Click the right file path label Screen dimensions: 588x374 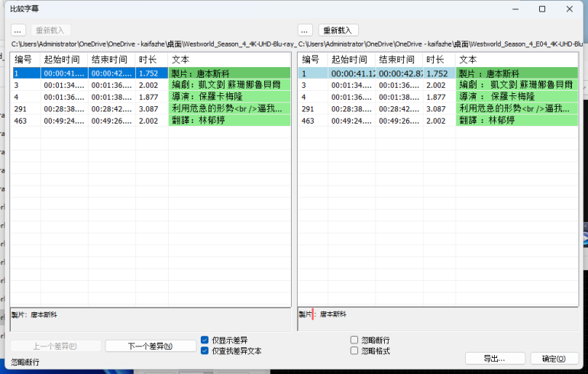coord(441,44)
